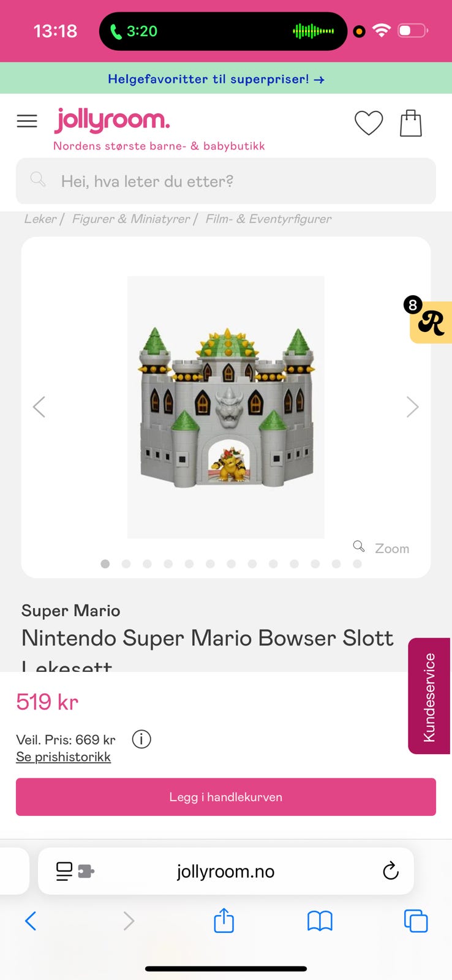Select last image carousel dot
Viewport: 452px width, 980px height.
pos(357,564)
